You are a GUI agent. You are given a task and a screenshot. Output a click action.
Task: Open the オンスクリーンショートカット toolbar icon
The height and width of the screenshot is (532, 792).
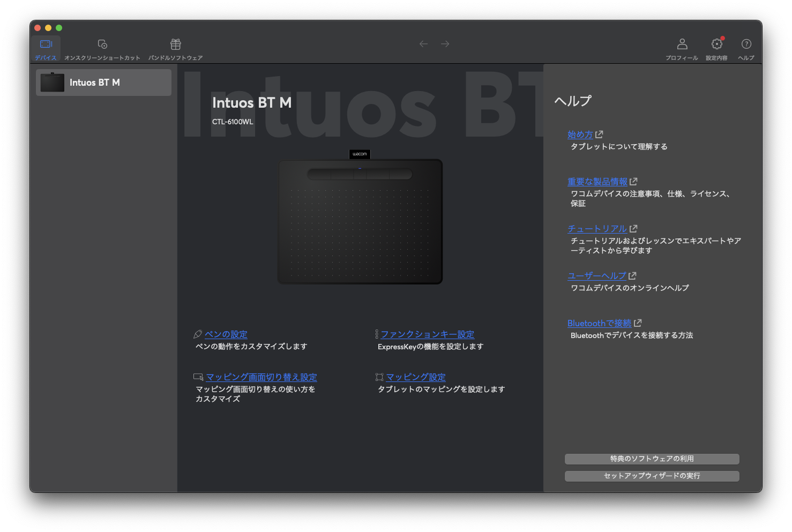tap(102, 44)
